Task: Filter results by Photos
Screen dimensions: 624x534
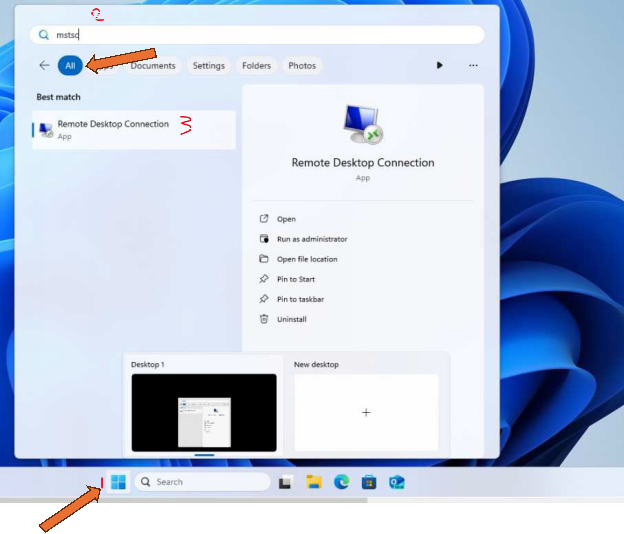Action: (302, 66)
